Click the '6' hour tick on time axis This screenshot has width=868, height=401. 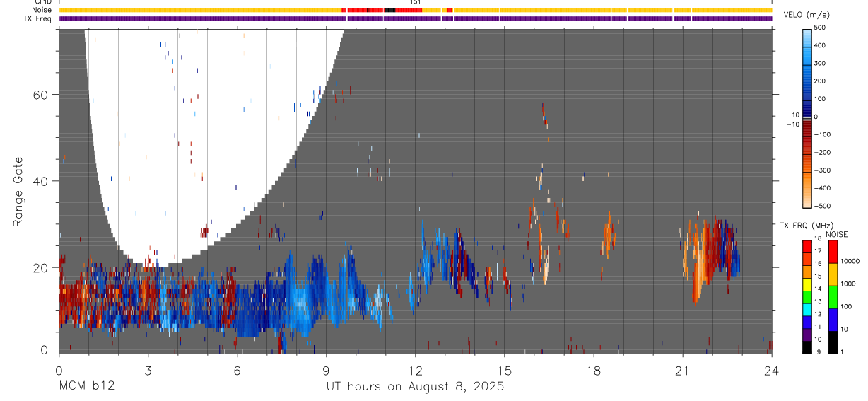tap(237, 370)
